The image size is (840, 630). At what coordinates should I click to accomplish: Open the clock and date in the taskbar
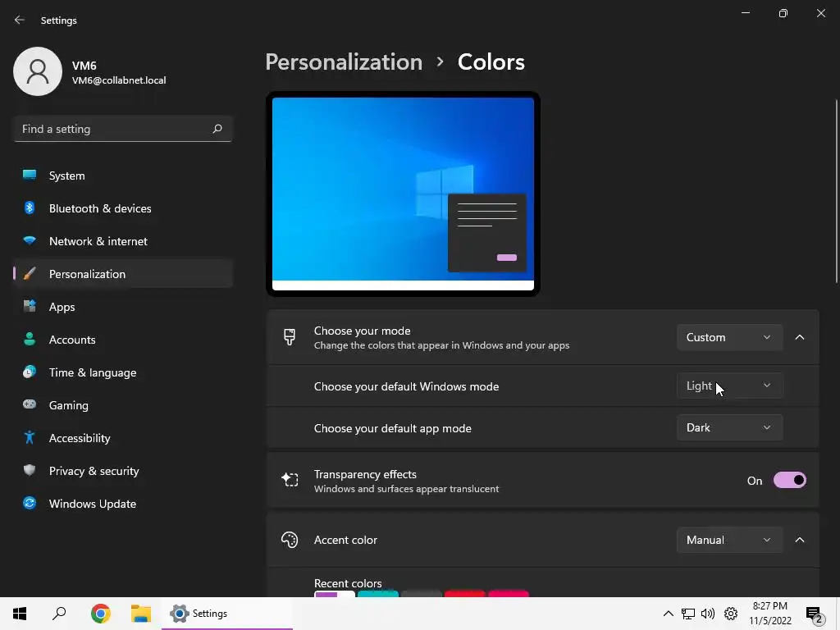[769, 614]
